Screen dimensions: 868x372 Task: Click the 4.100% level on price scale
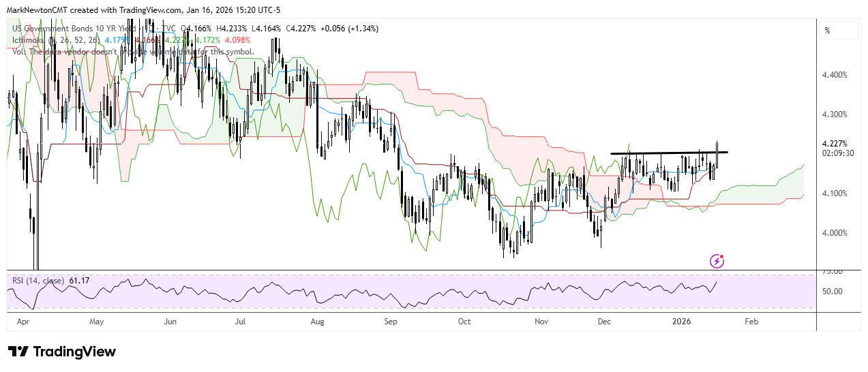point(835,193)
